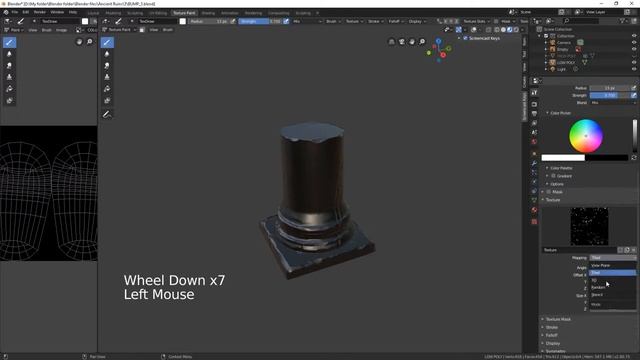Collapse the Texture panel
Viewport: 640px width, 360px height.
click(553, 200)
